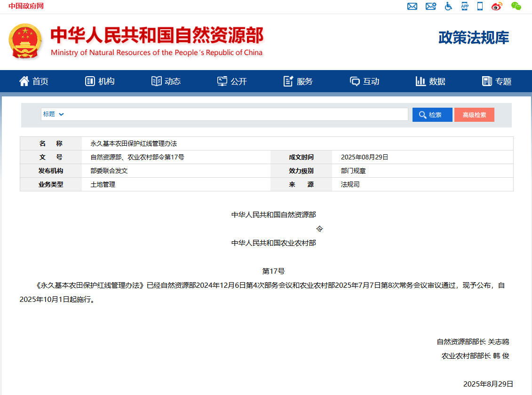Click the signature 自然资源部部长 关志鸥

click(x=473, y=342)
